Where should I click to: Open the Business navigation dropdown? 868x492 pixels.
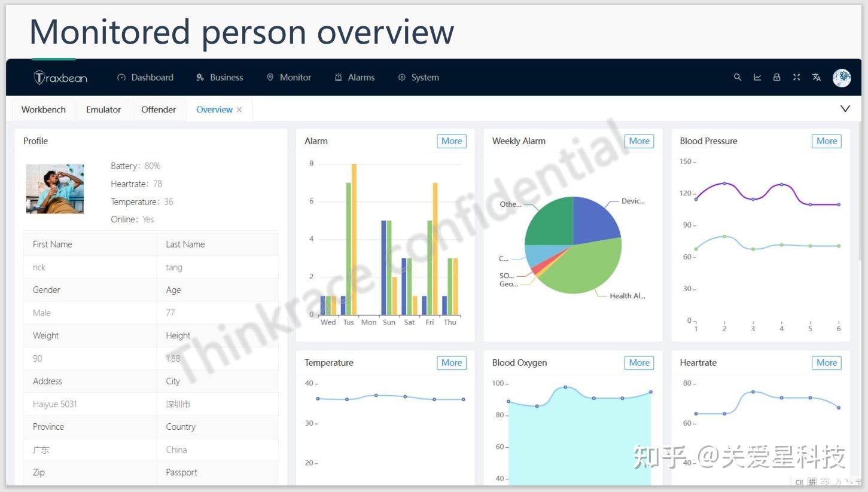pyautogui.click(x=220, y=77)
